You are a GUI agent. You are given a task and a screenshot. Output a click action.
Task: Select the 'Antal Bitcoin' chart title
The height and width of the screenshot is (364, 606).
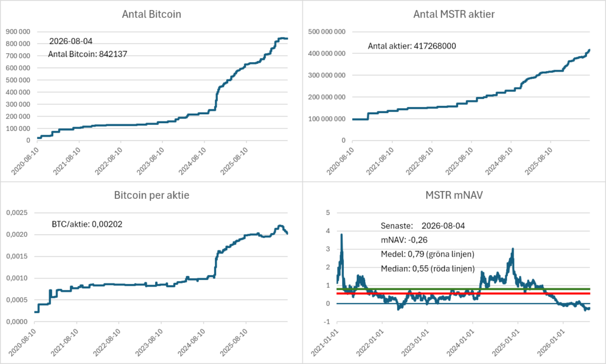[151, 14]
